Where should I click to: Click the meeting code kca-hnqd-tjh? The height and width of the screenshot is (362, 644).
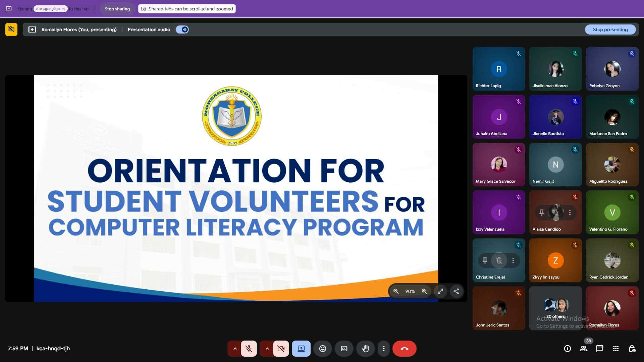pos(53,348)
